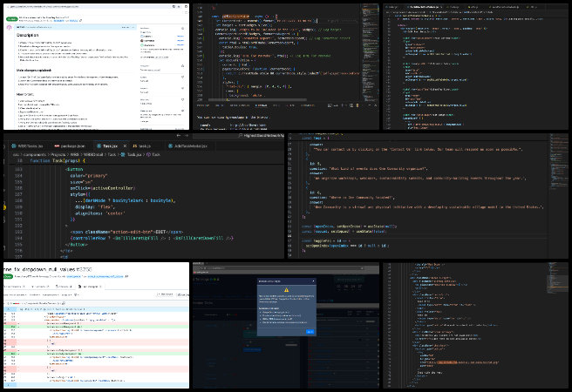Select the 'WBSDetail' breadcrumb segment

click(93, 154)
